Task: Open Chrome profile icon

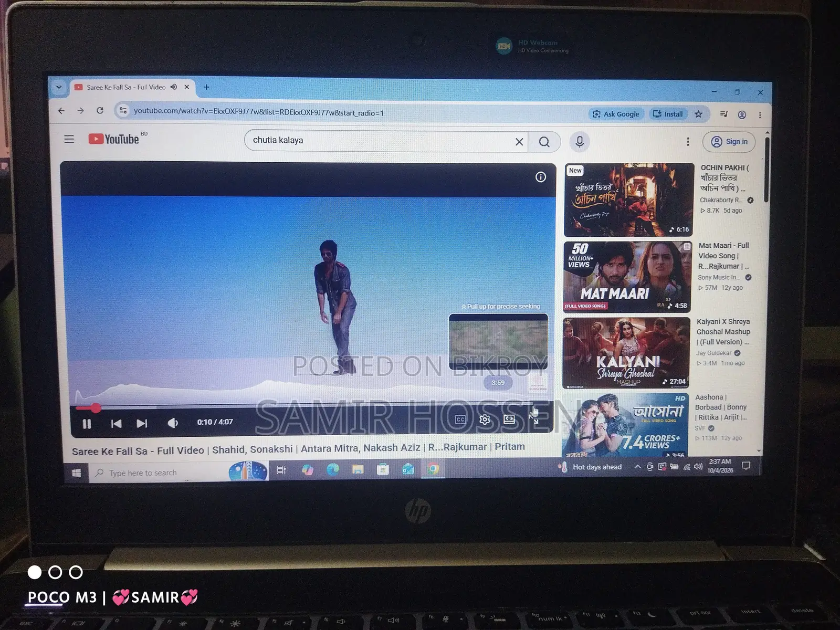Action: click(742, 114)
